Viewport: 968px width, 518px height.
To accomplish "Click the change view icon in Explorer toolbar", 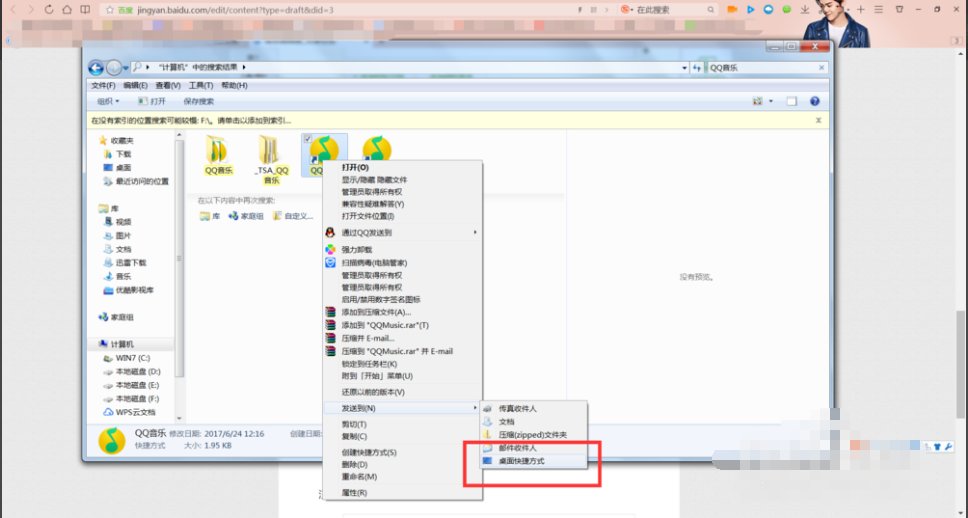I will pyautogui.click(x=757, y=101).
